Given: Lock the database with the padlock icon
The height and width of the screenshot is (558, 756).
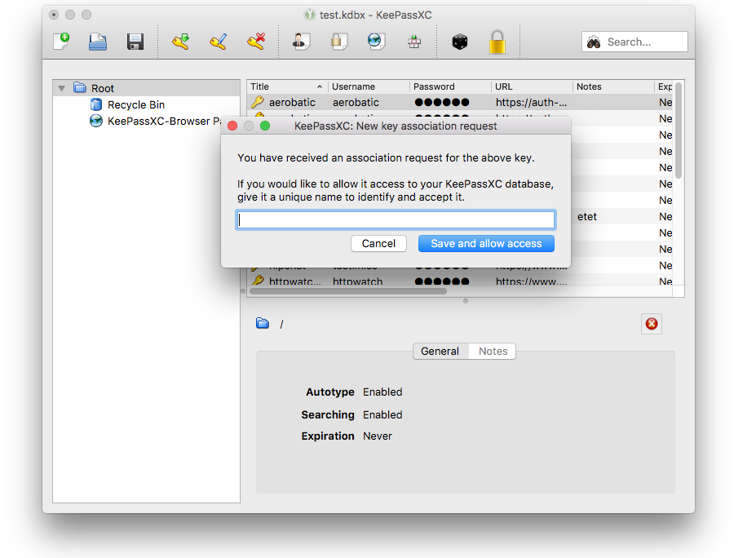Looking at the screenshot, I should pos(497,42).
